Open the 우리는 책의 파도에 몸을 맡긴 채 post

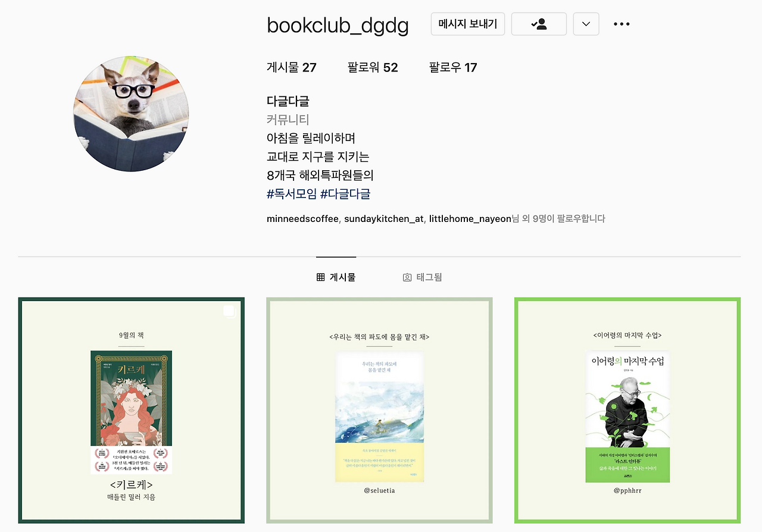pos(379,411)
